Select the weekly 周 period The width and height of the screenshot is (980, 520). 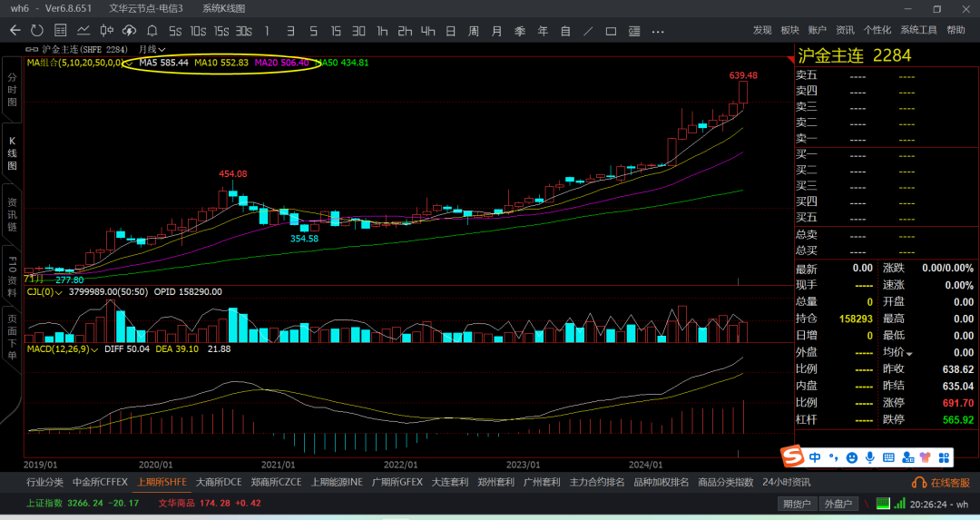click(473, 31)
